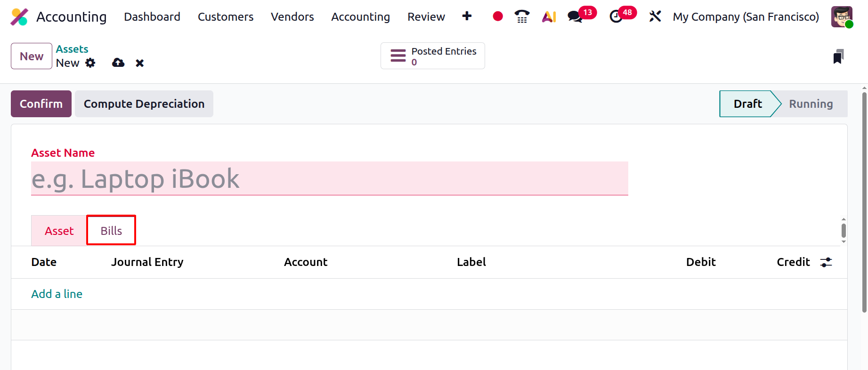Open My Company (San Francisco) company switcher
The image size is (868, 370).
click(x=746, y=17)
